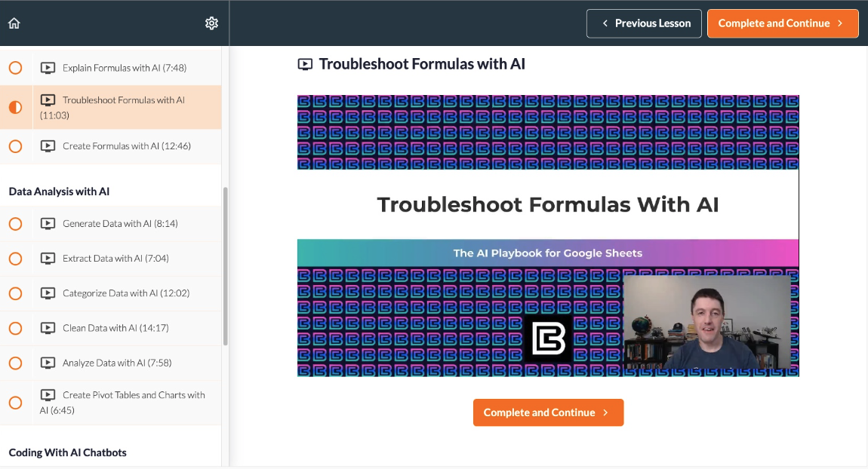Click the Coding With AI Chatbots section heading
The image size is (868, 469).
coord(67,452)
